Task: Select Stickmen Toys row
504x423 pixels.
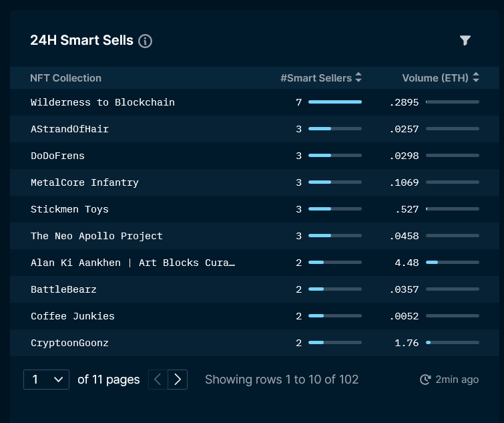Action: [x=254, y=209]
